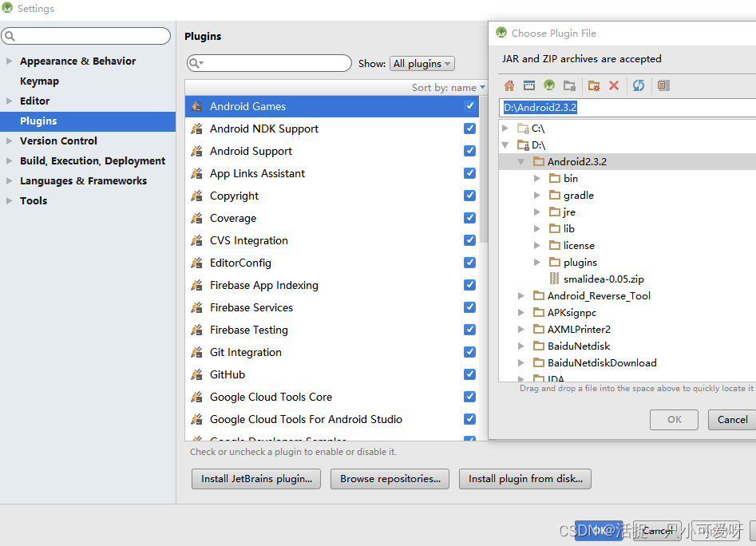Select the APKsignpc folder row

click(627, 312)
